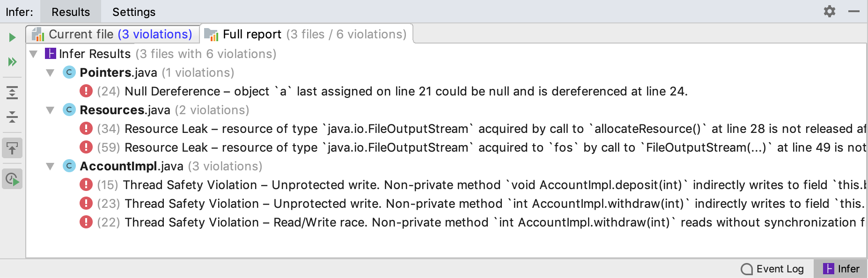Open the gear settings options icon
Viewport: 868px width, 278px height.
tap(829, 11)
